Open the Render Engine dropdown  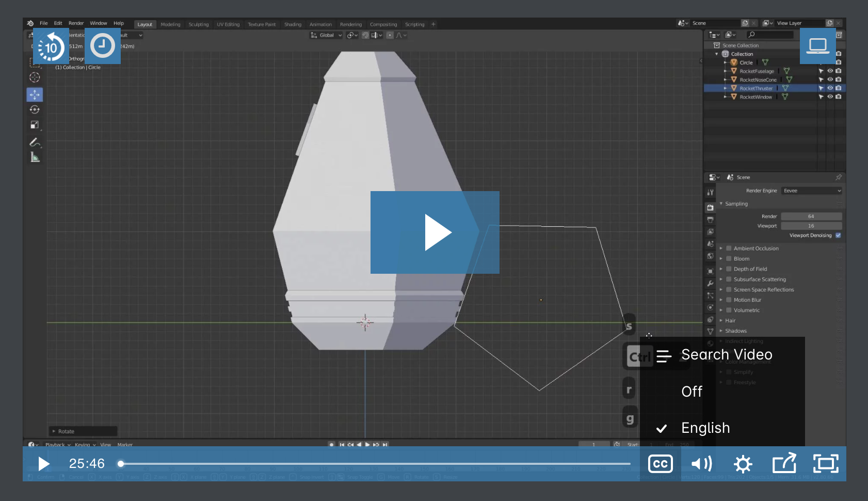(812, 191)
